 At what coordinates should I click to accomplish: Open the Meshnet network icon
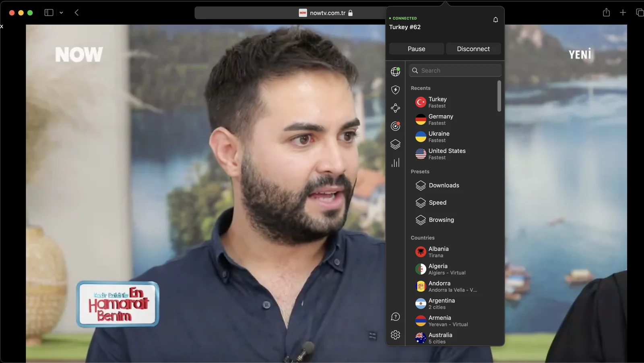(x=396, y=108)
